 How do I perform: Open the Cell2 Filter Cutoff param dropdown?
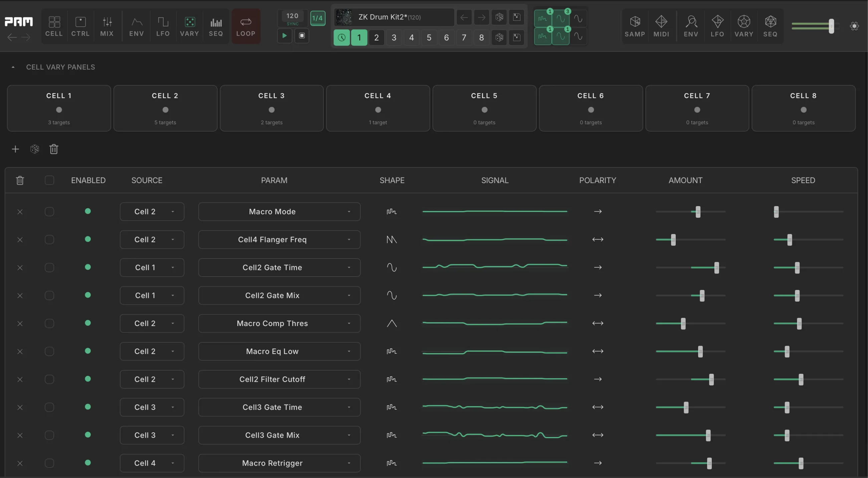click(x=279, y=379)
